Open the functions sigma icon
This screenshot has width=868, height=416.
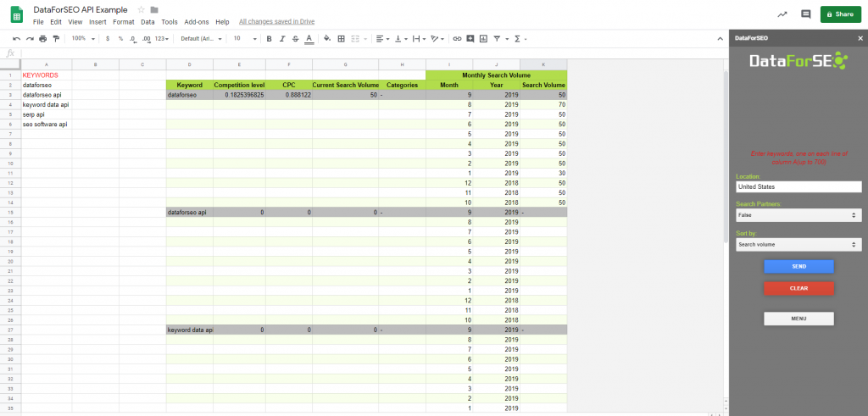pyautogui.click(x=518, y=39)
